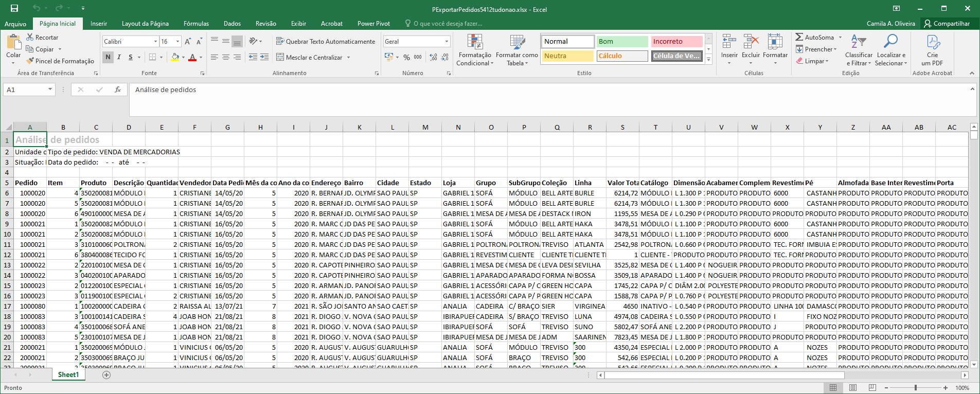Viewport: 980px width, 394px height.
Task: Open the Arquivo file menu
Action: coord(15,24)
